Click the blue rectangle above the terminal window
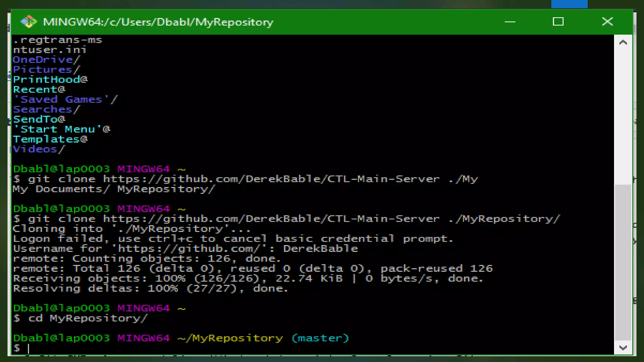Screen dimensions: 644x362 [569, 4]
